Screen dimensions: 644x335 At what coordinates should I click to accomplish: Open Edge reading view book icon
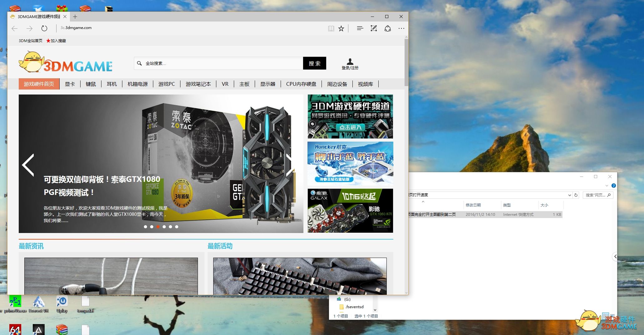(x=331, y=29)
